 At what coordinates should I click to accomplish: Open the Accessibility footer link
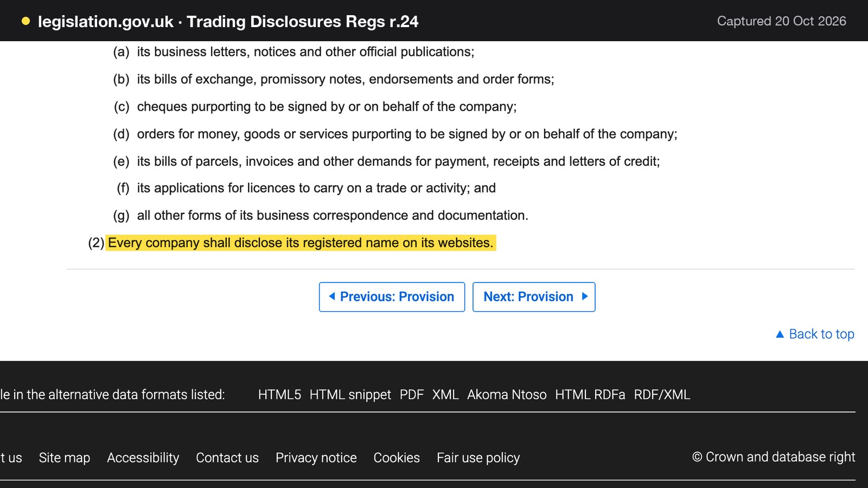[x=143, y=458]
